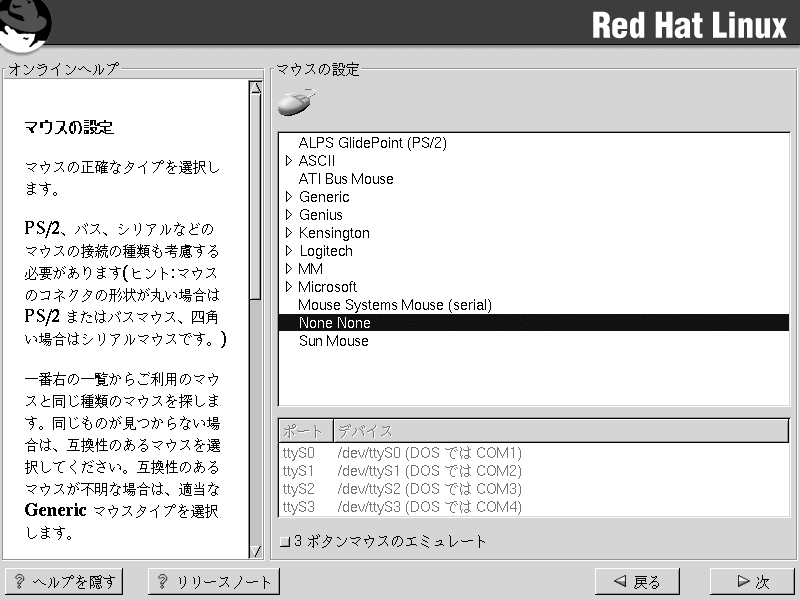Expand the Microsoft mouse category
The image size is (800, 600).
pos(288,287)
